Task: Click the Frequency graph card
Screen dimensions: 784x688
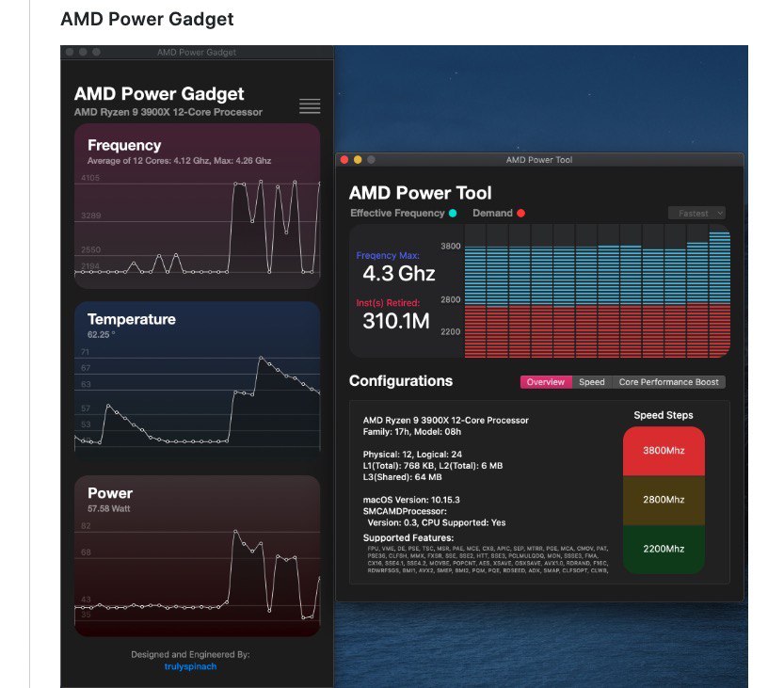Action: (x=197, y=206)
